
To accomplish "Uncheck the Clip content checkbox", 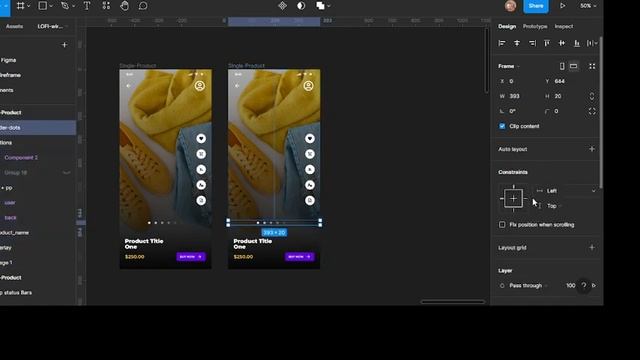I will point(502,126).
